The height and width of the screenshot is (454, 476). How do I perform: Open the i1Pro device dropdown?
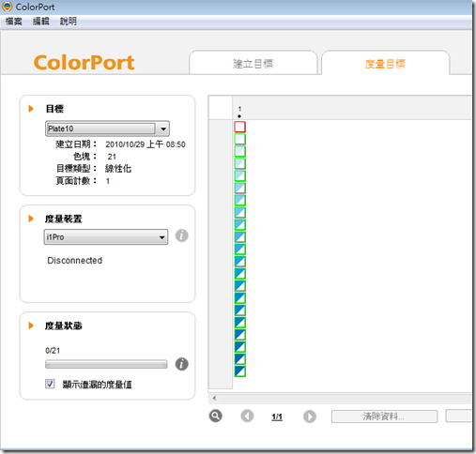106,237
